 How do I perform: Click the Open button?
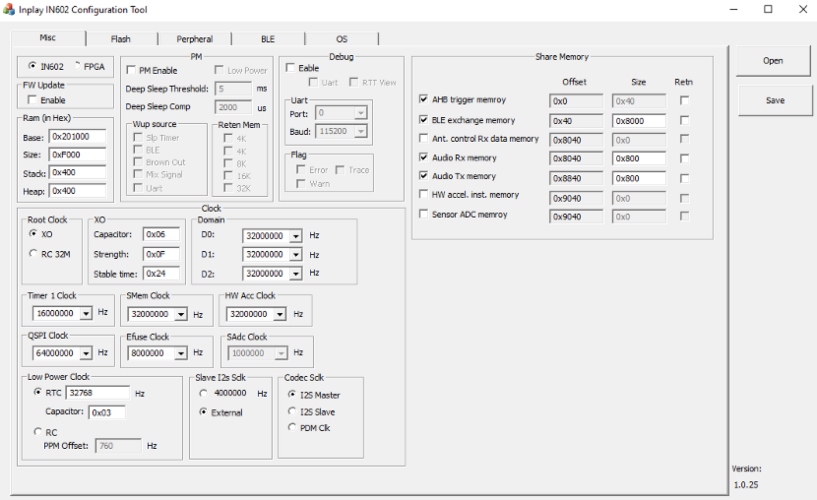coord(773,61)
